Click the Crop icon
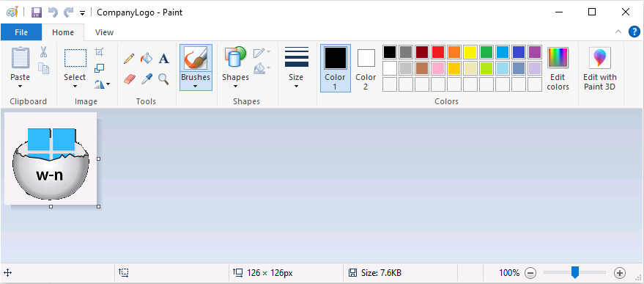The height and width of the screenshot is (284, 644). coord(100,52)
